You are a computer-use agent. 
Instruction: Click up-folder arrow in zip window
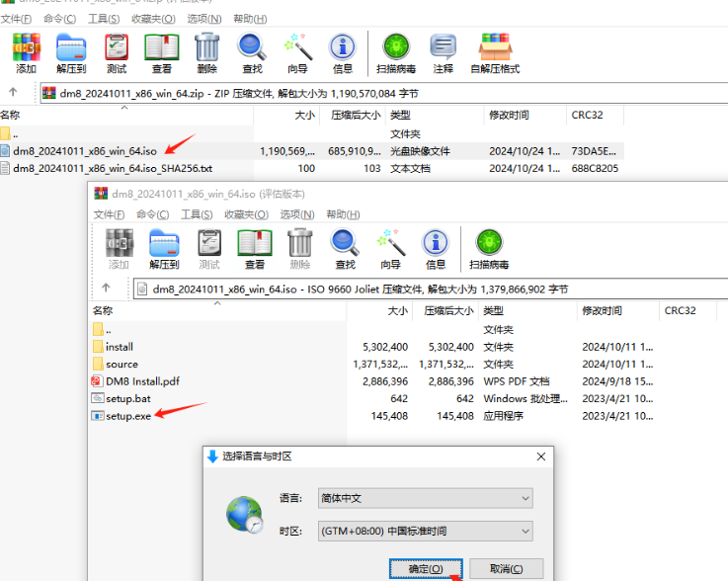click(13, 92)
